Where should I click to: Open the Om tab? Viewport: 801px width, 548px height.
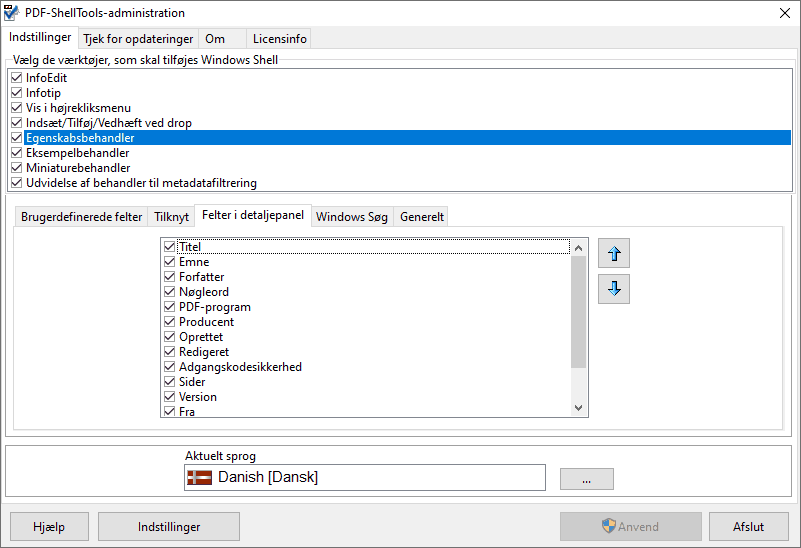tap(222, 39)
